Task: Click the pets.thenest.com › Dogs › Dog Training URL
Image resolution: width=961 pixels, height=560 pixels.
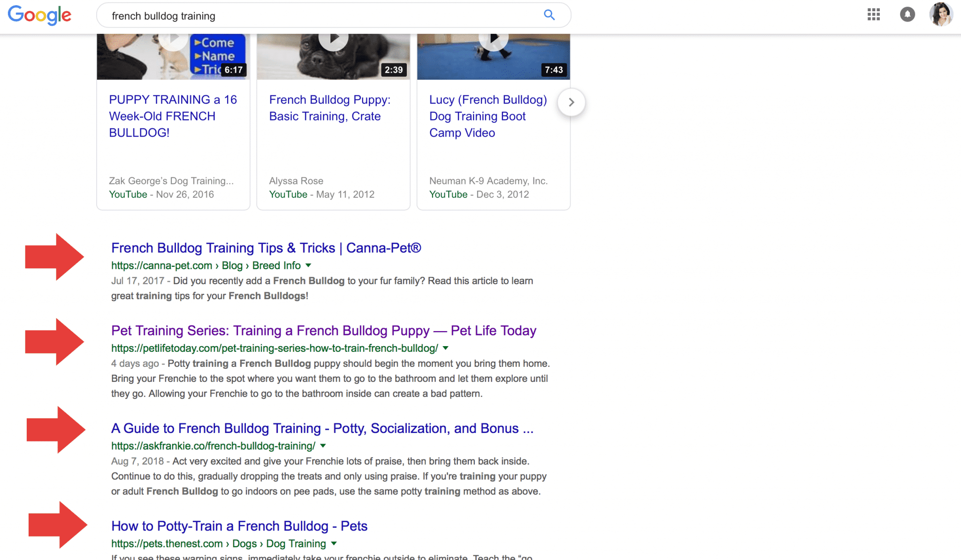Action: point(218,544)
